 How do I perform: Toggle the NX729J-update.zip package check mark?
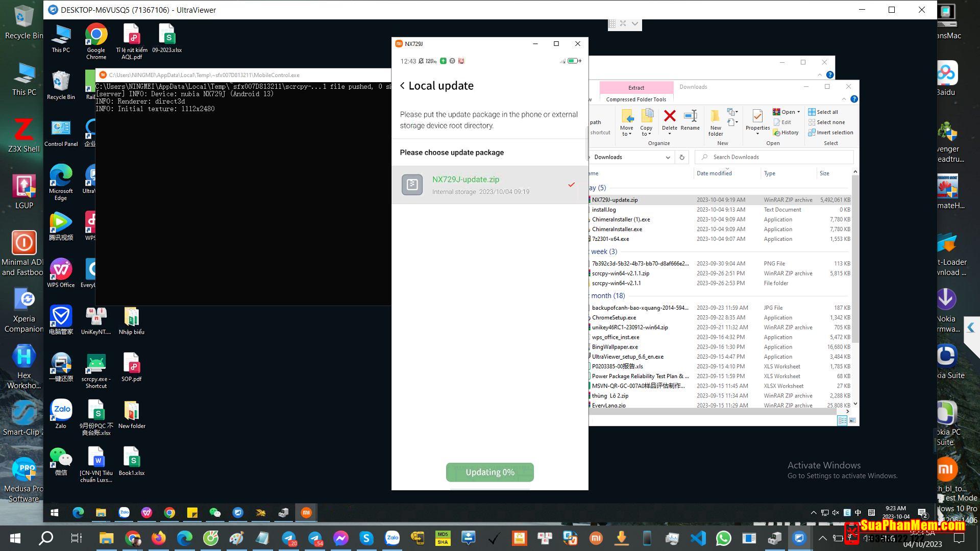[571, 185]
